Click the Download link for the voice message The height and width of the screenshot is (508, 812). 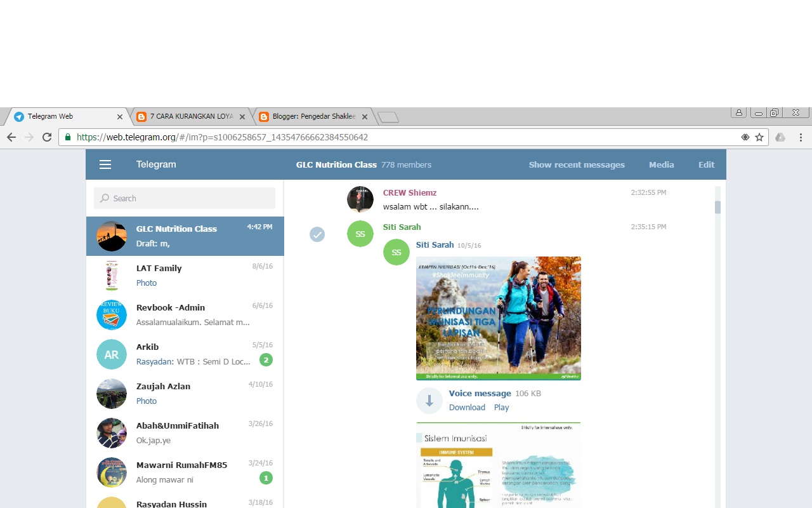467,407
